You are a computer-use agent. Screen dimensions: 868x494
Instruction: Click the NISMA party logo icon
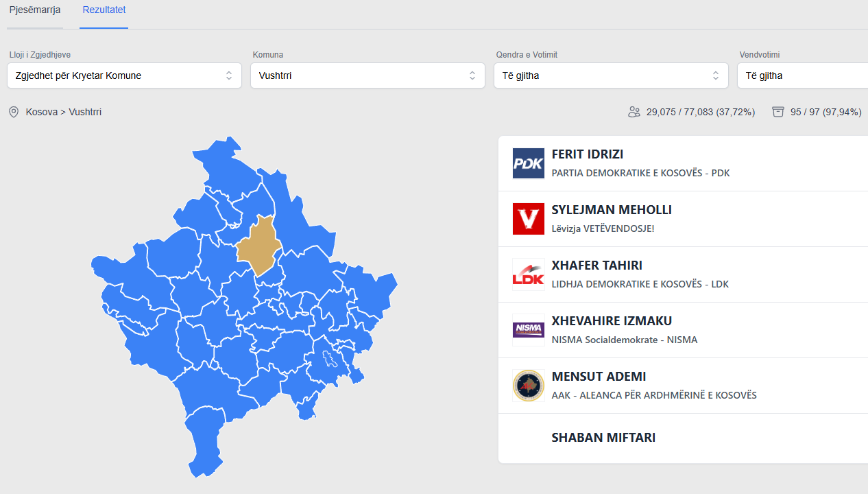[x=528, y=330]
